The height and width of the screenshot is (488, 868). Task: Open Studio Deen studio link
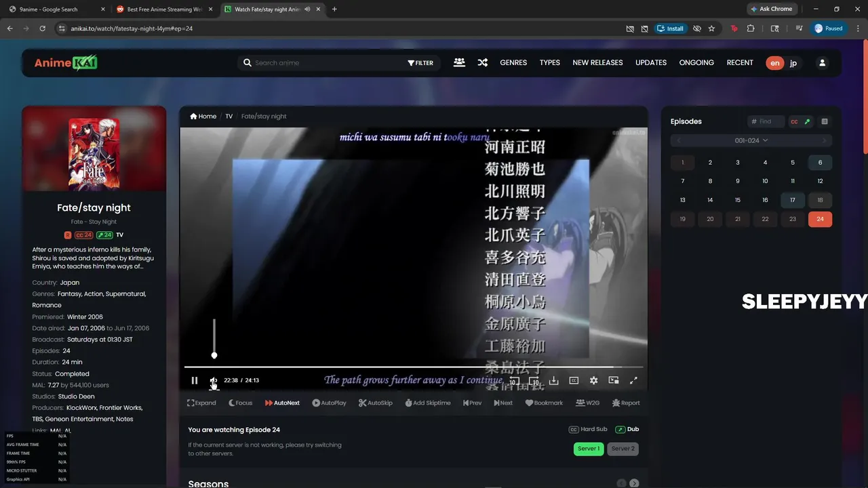pyautogui.click(x=76, y=396)
